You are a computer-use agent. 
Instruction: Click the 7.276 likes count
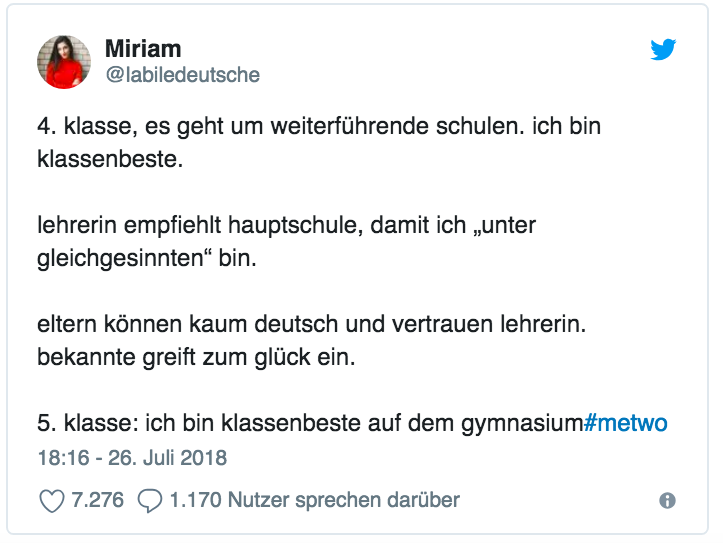(x=97, y=500)
